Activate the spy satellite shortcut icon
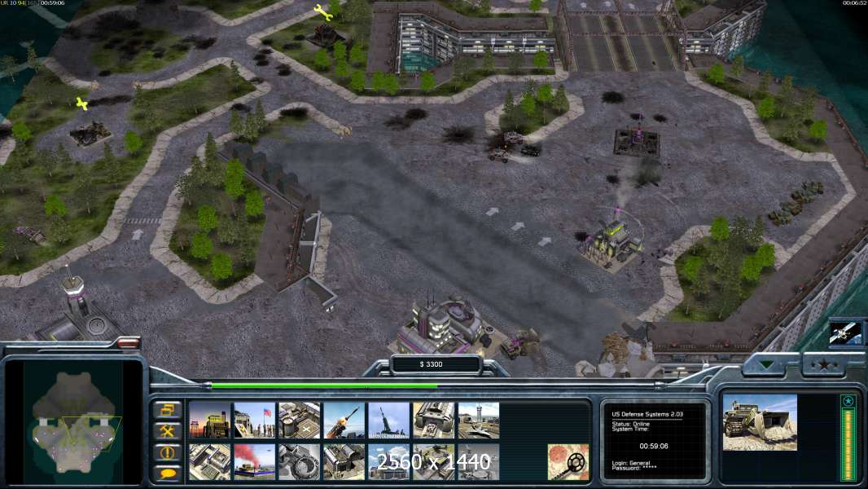The image size is (868, 489). 845,333
